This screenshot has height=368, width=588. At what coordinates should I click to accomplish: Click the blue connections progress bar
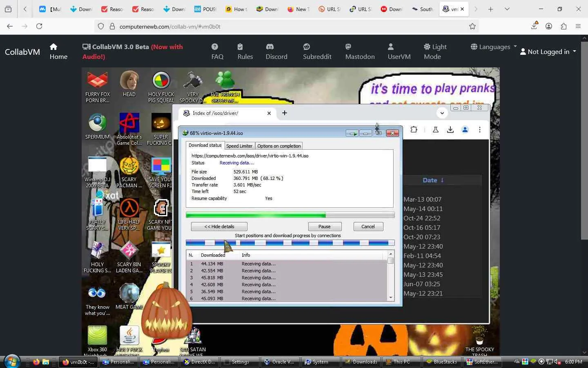click(x=290, y=243)
